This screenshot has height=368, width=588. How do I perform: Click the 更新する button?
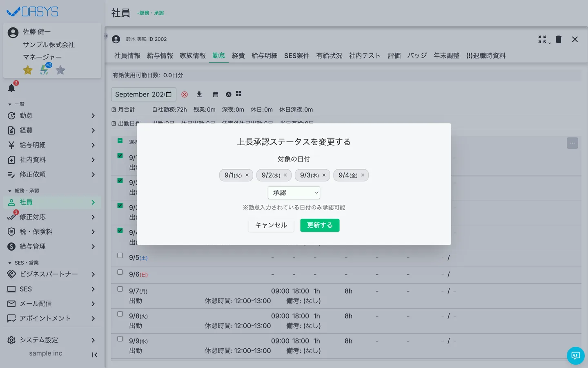tap(320, 225)
